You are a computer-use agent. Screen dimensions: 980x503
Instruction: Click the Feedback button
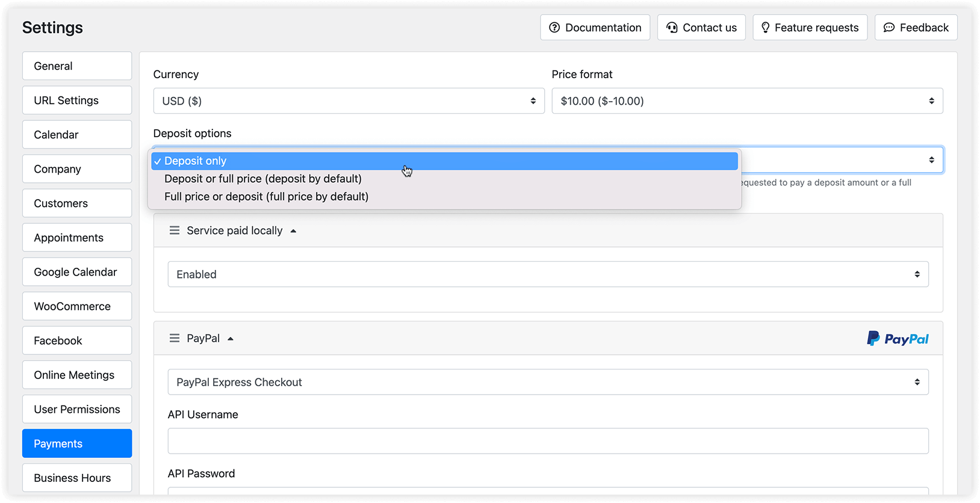916,28
